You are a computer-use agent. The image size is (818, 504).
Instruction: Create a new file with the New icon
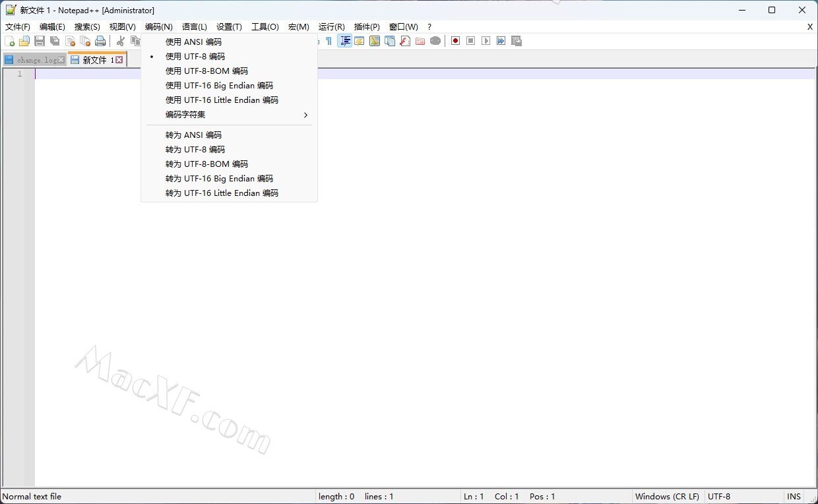[9, 41]
